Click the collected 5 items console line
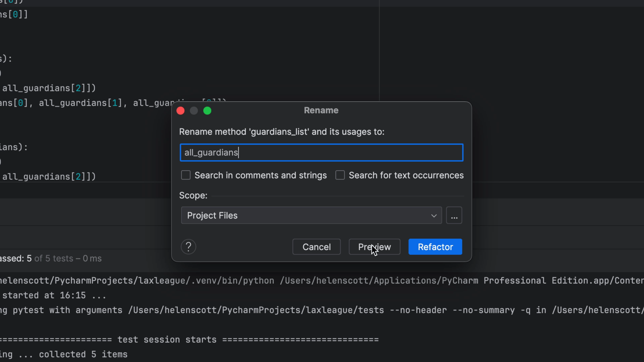 pyautogui.click(x=83, y=354)
